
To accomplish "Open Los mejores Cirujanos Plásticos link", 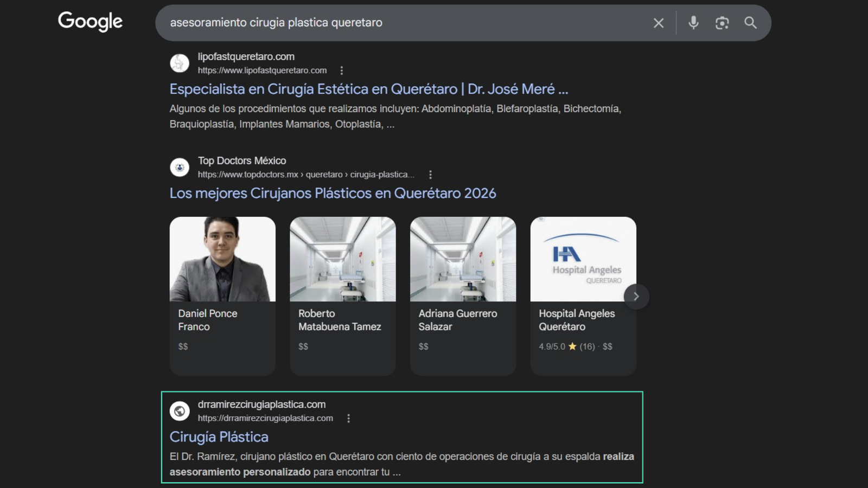I will [333, 193].
